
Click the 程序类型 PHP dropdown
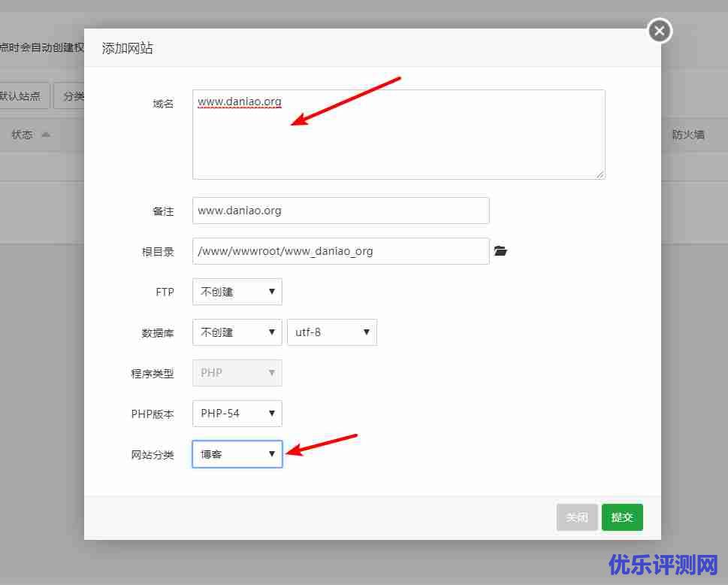(237, 373)
